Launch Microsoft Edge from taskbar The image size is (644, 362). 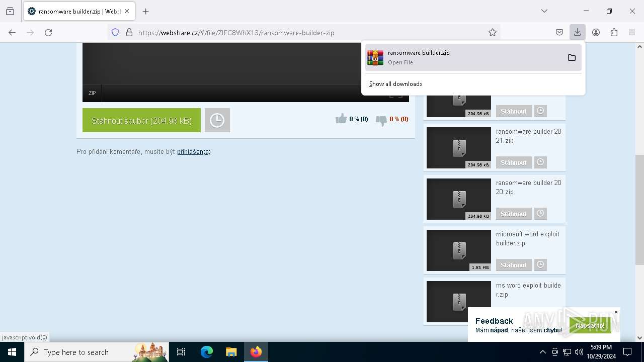pos(206,352)
